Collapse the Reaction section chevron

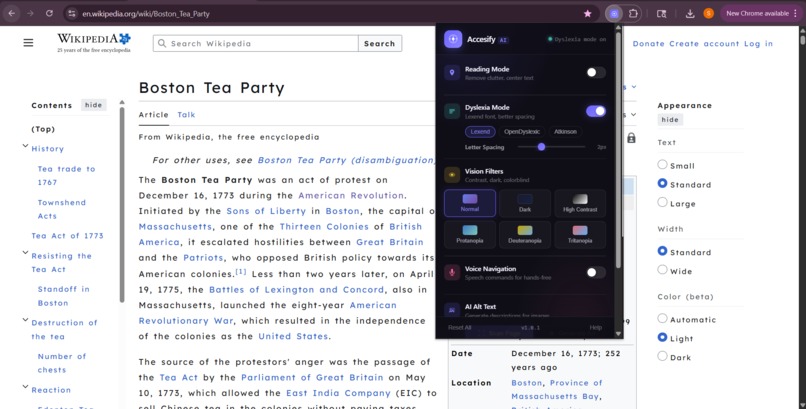(x=25, y=387)
